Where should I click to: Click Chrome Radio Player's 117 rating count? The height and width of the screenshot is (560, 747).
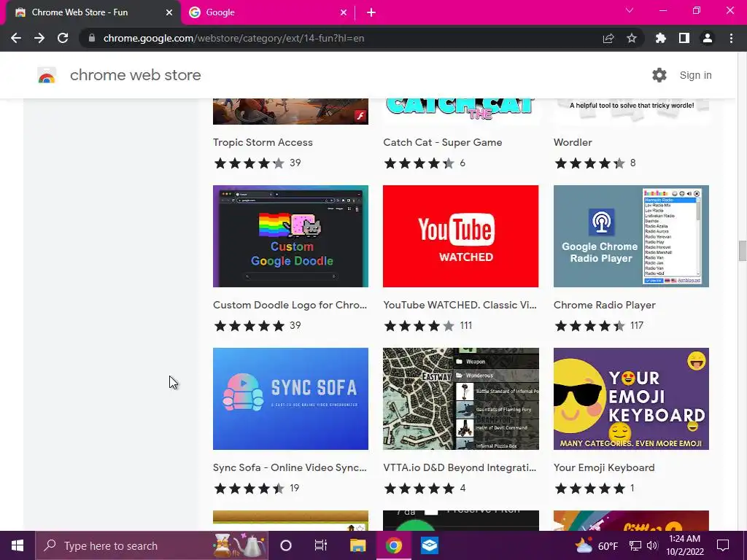(x=636, y=326)
